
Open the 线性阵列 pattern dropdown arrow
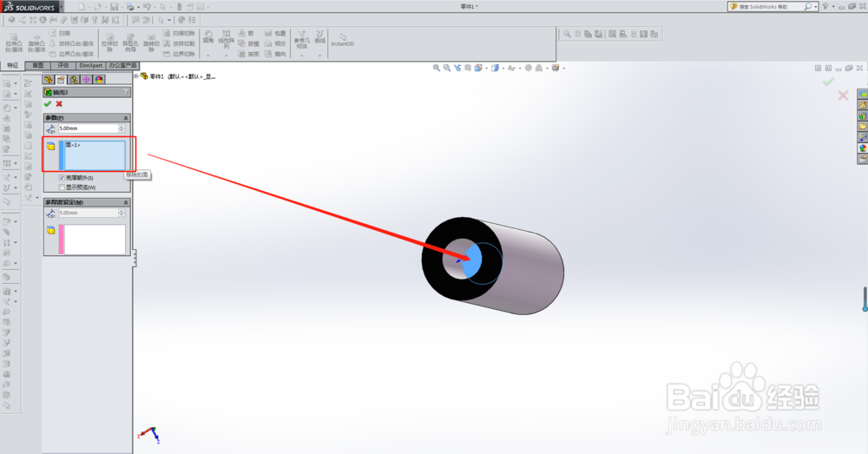[227, 56]
